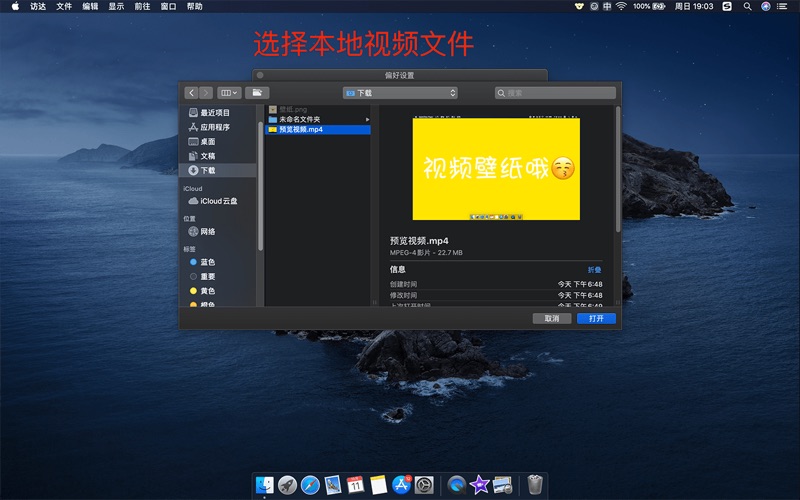Click the 取消 button
The width and height of the screenshot is (800, 500).
[552, 318]
